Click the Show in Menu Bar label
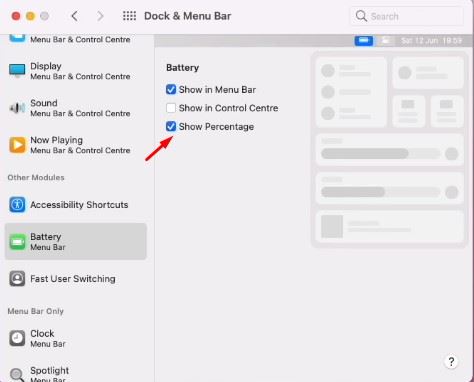 pyautogui.click(x=217, y=90)
